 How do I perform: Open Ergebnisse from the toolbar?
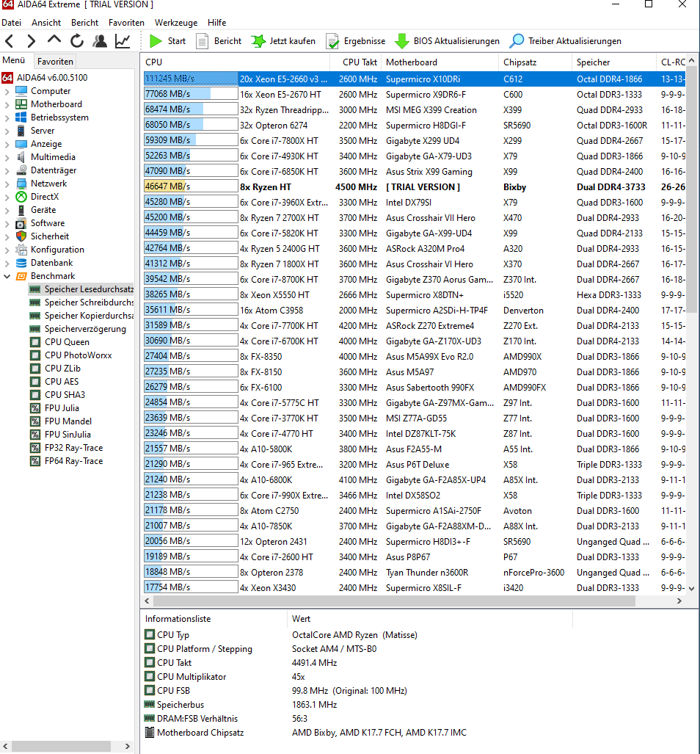(x=356, y=41)
